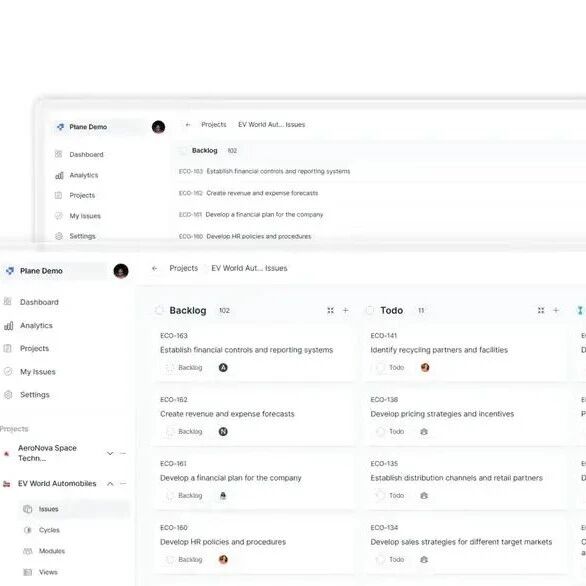Open My Issues in the back window sidebar

[85, 216]
